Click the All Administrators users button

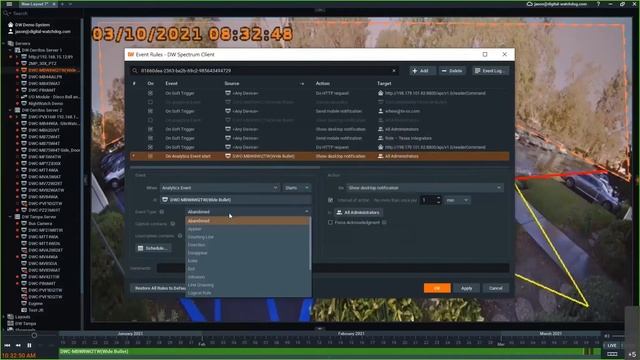point(358,212)
